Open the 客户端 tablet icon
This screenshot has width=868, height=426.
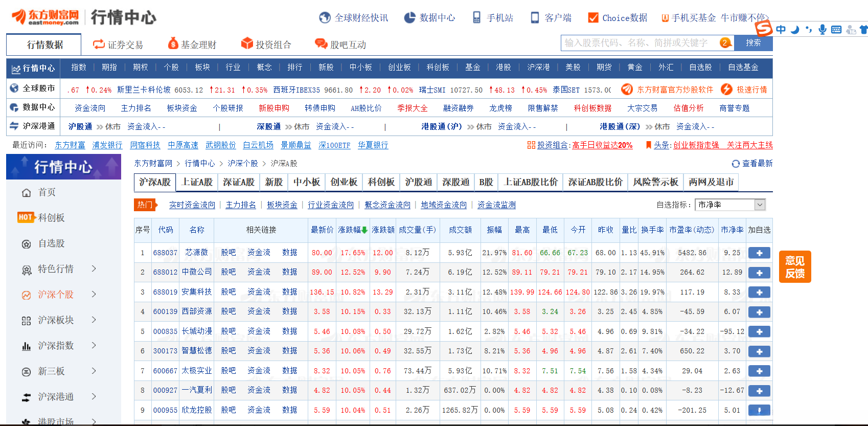click(535, 18)
